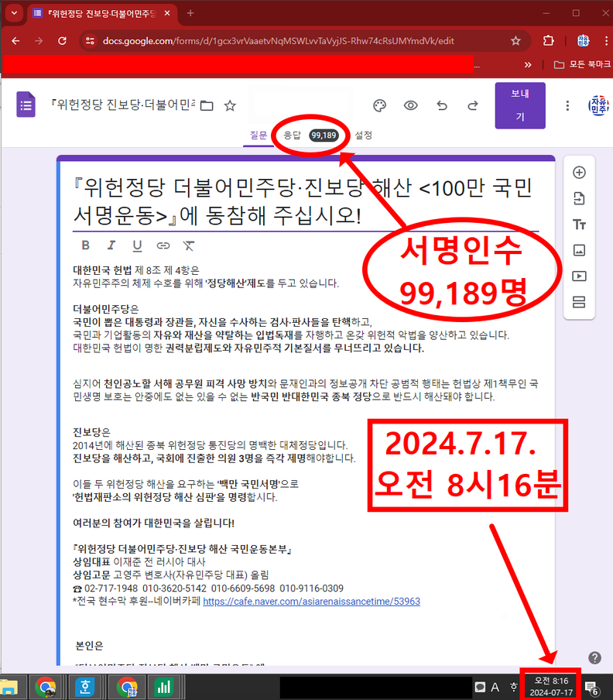Screen dimensions: 613x700
Task: Add video from side toolbar
Action: pyautogui.click(x=579, y=276)
